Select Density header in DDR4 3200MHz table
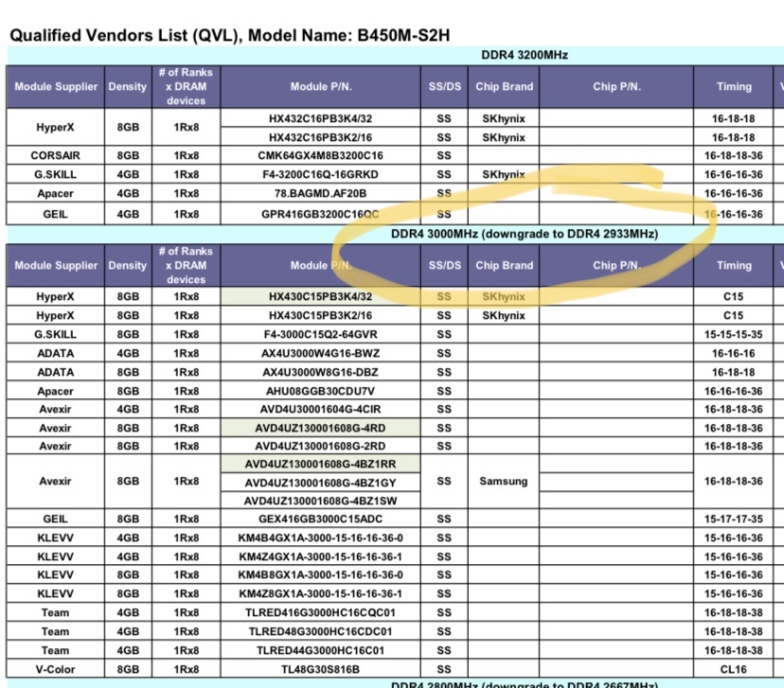Viewport: 784px width, 688px height. click(x=128, y=86)
